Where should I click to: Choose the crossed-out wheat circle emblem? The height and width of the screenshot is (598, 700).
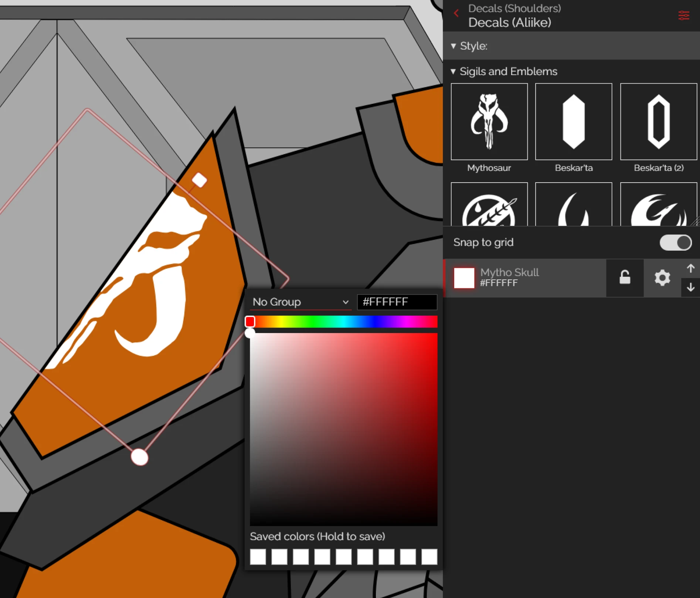click(489, 204)
